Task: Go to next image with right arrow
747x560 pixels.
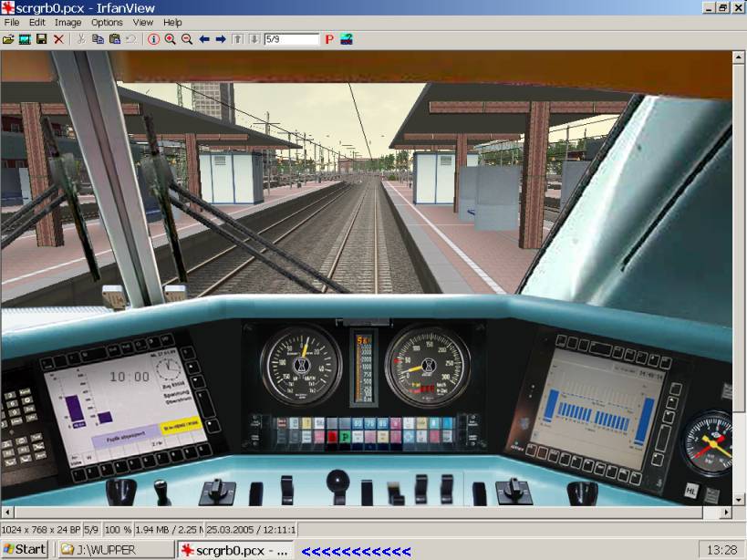Action: (221, 39)
